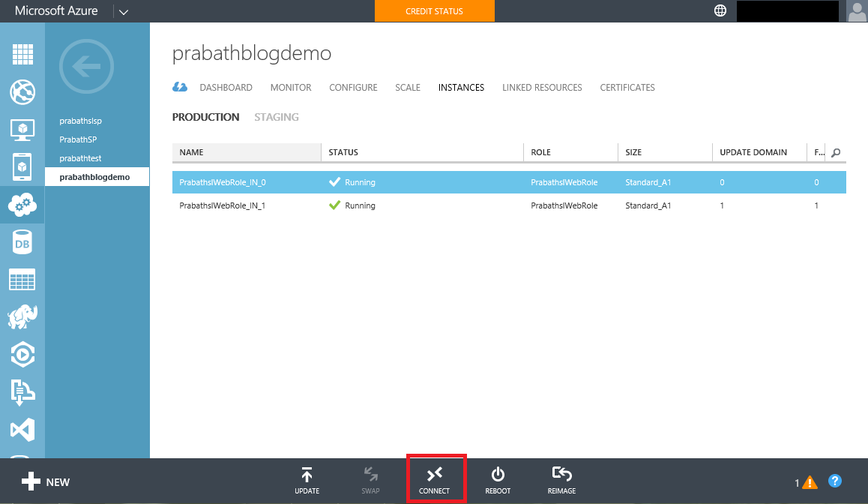Open PrabathSP cloud service
Screen dimensions: 868x504
click(x=78, y=139)
